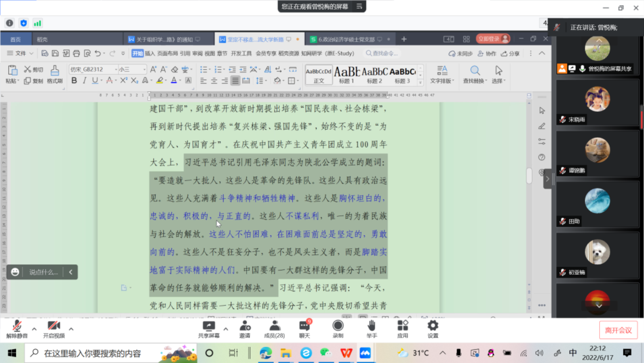
Task: Click the invite (邀请) icon
Action: 245,329
